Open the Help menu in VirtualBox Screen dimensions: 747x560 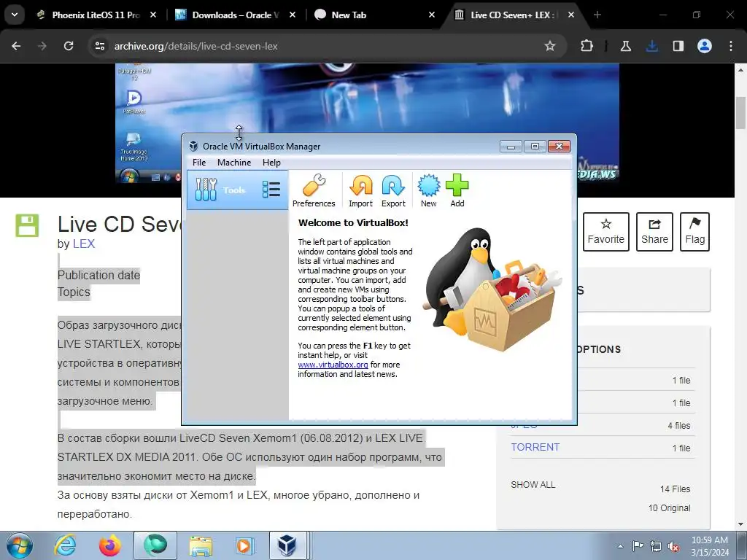coord(271,163)
